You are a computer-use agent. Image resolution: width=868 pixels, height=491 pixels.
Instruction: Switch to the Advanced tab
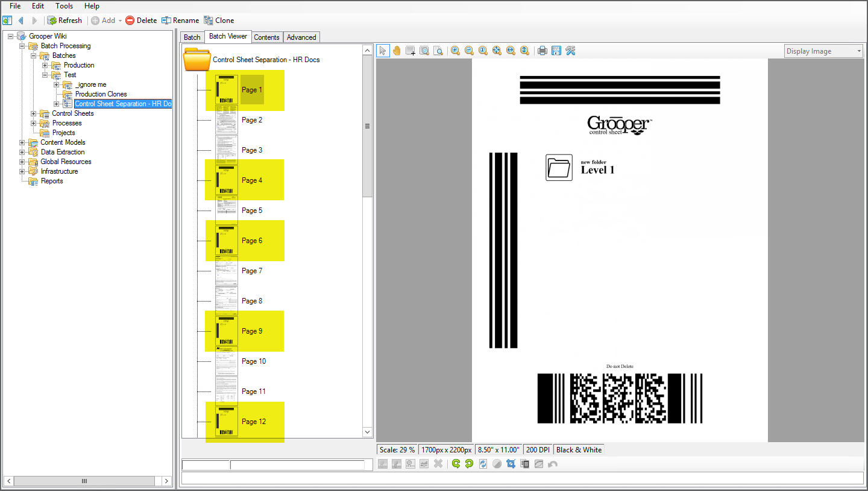pos(301,37)
